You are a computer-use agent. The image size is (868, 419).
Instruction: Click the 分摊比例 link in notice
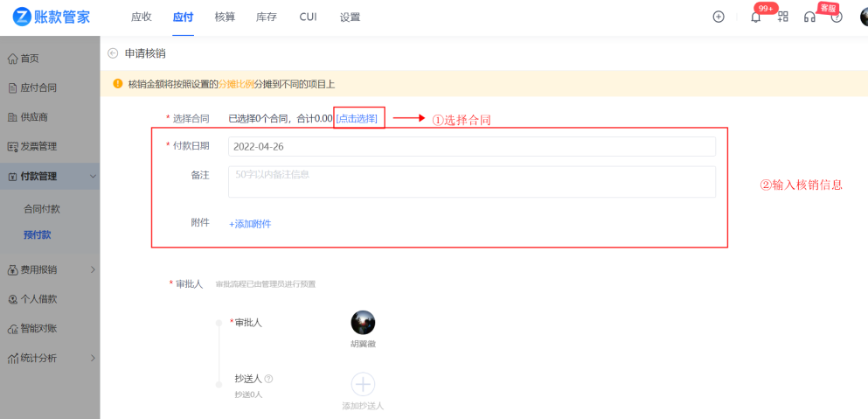[x=236, y=84]
